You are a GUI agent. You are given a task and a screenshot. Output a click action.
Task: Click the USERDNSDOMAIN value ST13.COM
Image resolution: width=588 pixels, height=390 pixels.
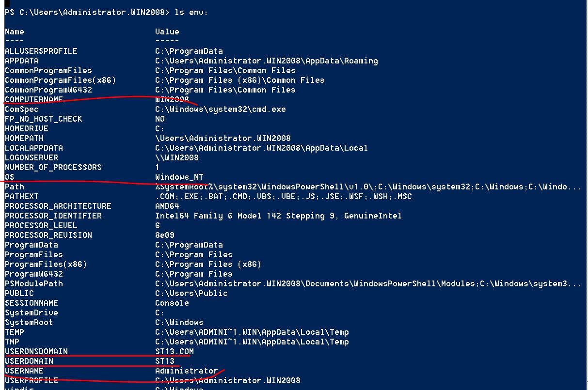tap(175, 352)
